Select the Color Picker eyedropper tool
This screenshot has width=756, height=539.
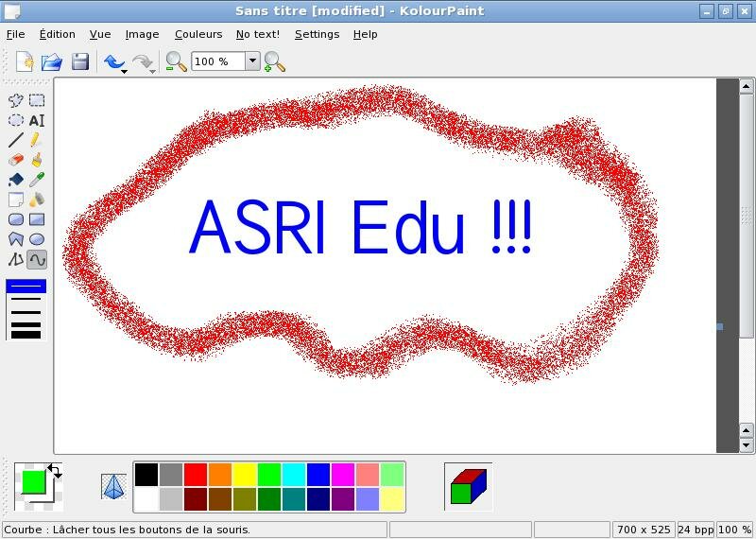[37, 180]
